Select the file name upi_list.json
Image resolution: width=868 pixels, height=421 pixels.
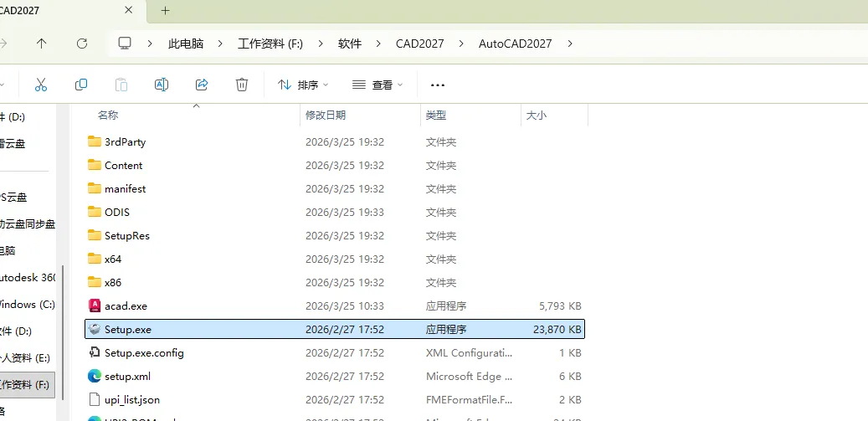coord(132,399)
